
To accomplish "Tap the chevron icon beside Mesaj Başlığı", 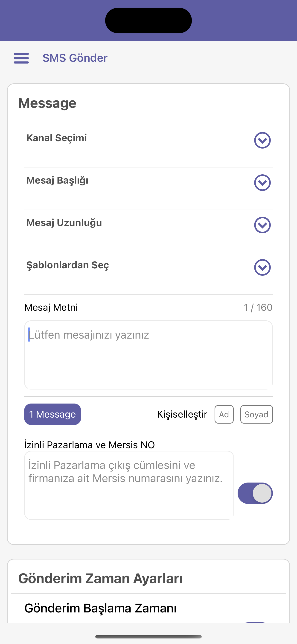I will [x=262, y=182].
